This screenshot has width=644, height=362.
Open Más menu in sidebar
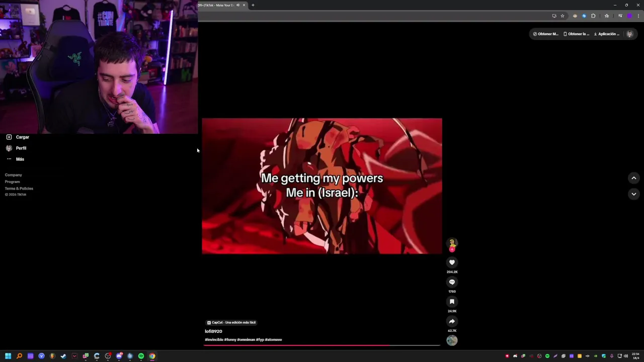tap(15, 159)
